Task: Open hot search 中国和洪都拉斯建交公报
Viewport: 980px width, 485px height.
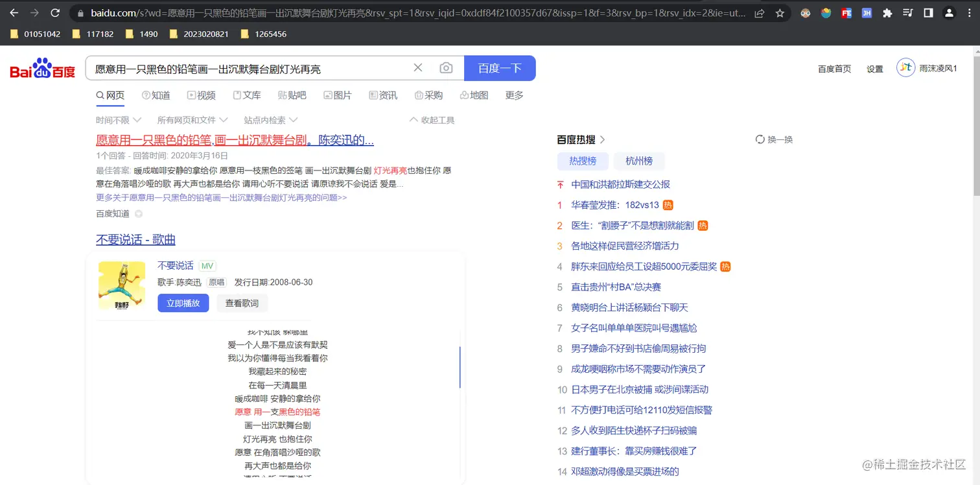Action: click(x=620, y=184)
